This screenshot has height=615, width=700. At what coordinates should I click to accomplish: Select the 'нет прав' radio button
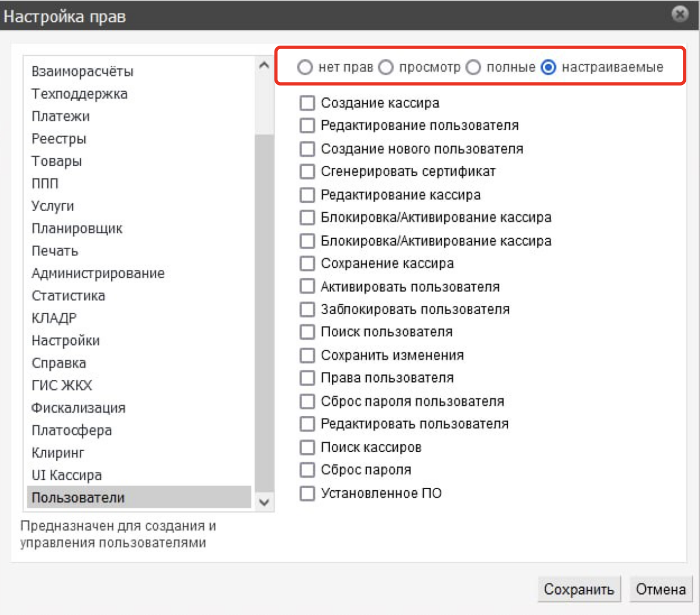coord(305,68)
